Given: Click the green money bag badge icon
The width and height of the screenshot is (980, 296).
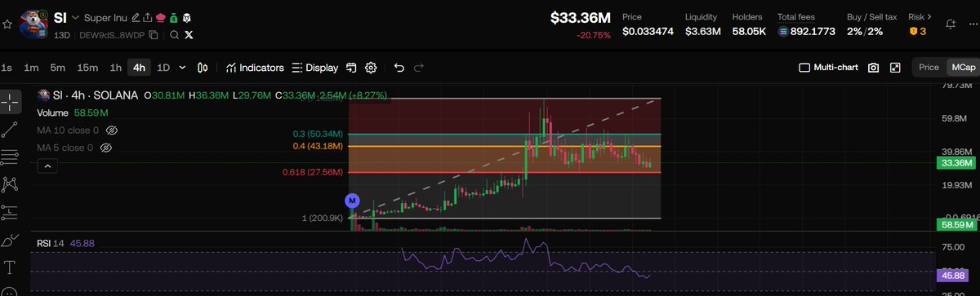Looking at the screenshot, I should (173, 17).
